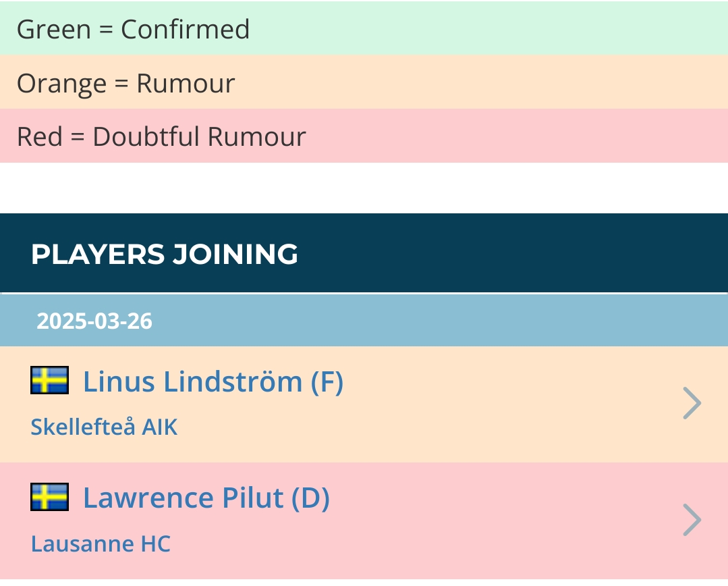Select the PLAYERS JOINING section header
728x586 pixels.
tap(364, 253)
